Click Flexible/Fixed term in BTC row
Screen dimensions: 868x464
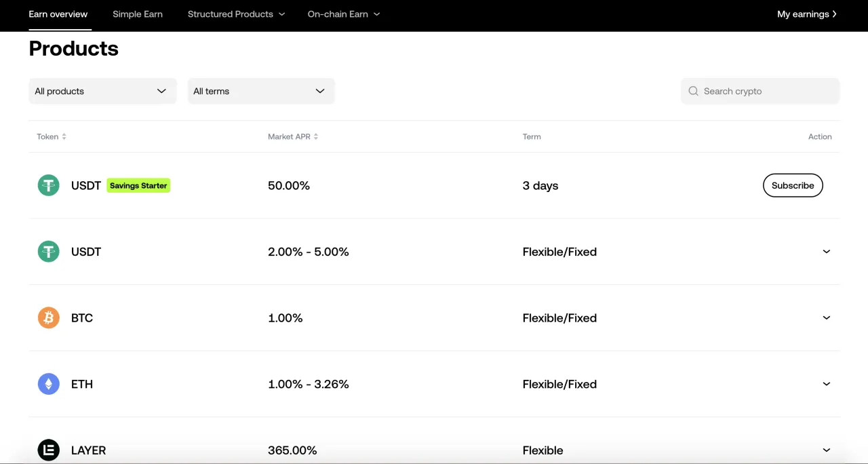pyautogui.click(x=559, y=317)
